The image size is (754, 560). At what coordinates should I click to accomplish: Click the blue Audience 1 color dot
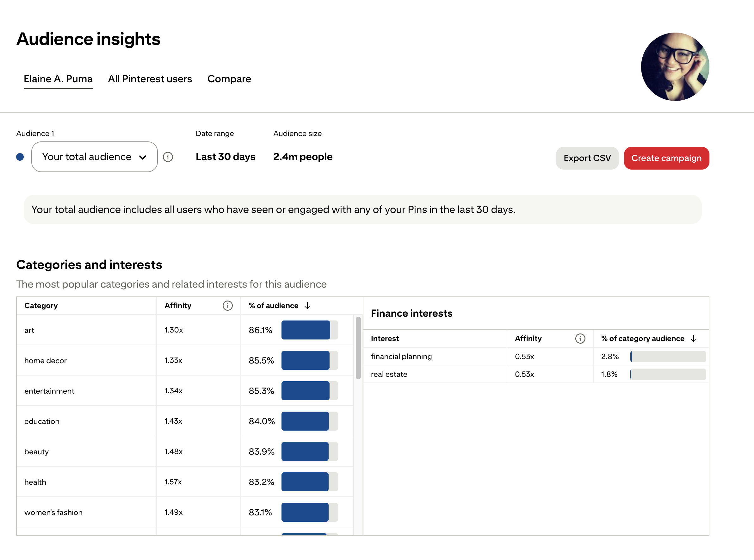(20, 157)
